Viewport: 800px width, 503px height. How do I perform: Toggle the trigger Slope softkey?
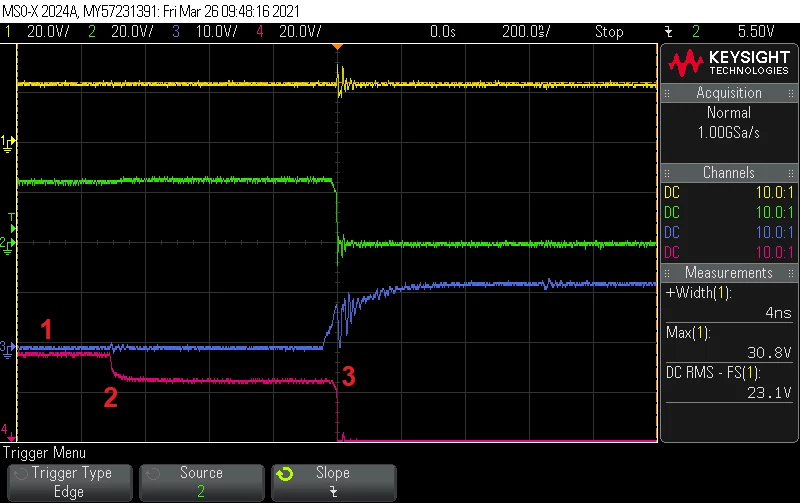click(x=334, y=482)
